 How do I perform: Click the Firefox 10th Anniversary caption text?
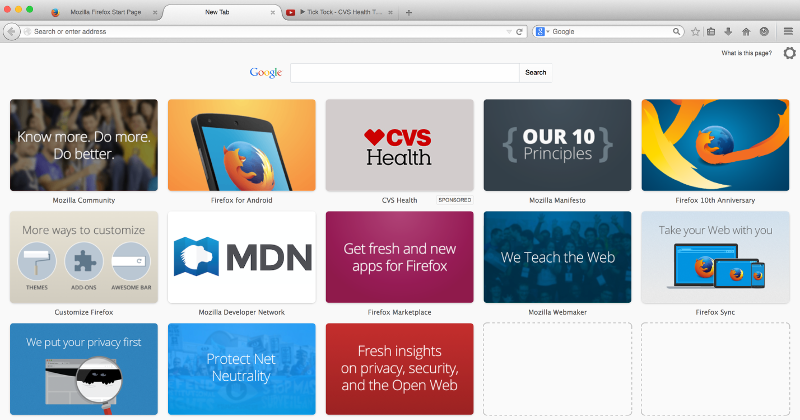(715, 201)
